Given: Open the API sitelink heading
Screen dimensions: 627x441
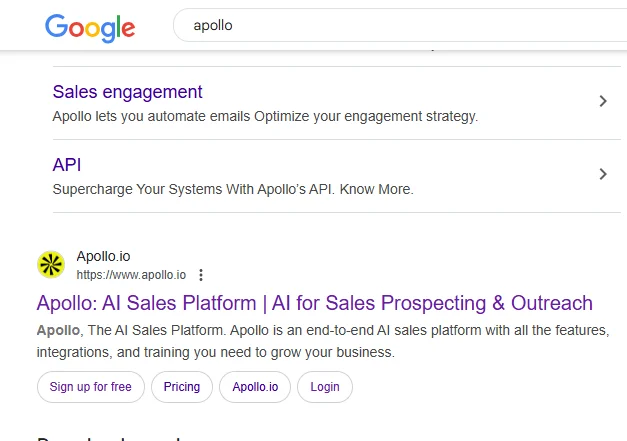Looking at the screenshot, I should [67, 165].
